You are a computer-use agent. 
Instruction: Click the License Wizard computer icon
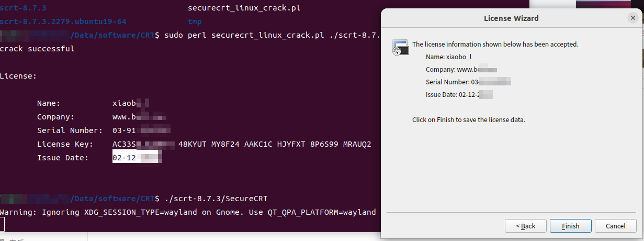(x=400, y=47)
